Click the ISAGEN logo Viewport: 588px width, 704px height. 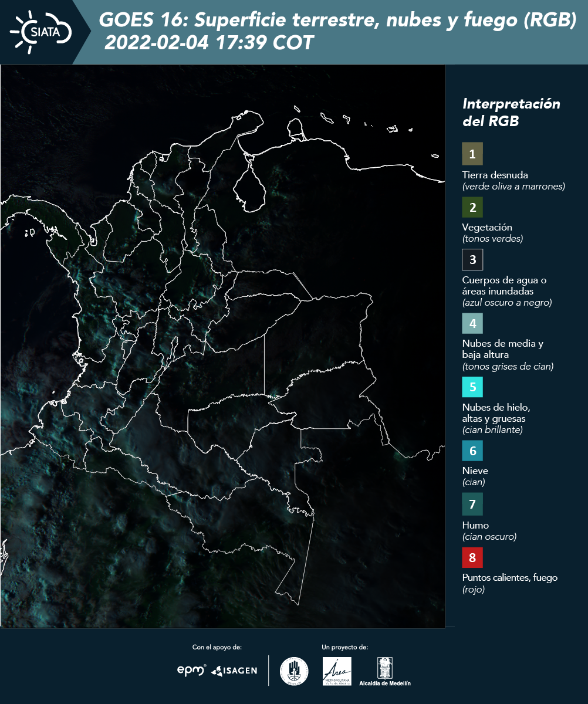234,670
